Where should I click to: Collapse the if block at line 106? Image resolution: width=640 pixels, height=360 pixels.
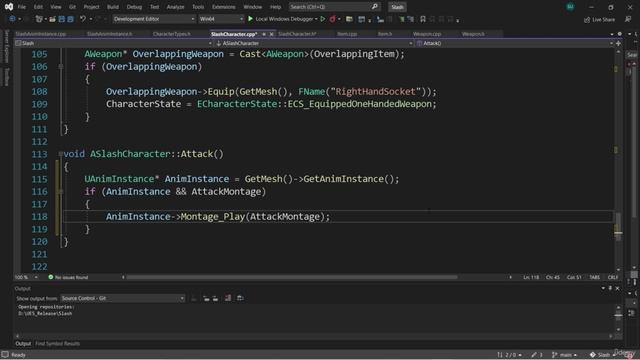(60, 67)
